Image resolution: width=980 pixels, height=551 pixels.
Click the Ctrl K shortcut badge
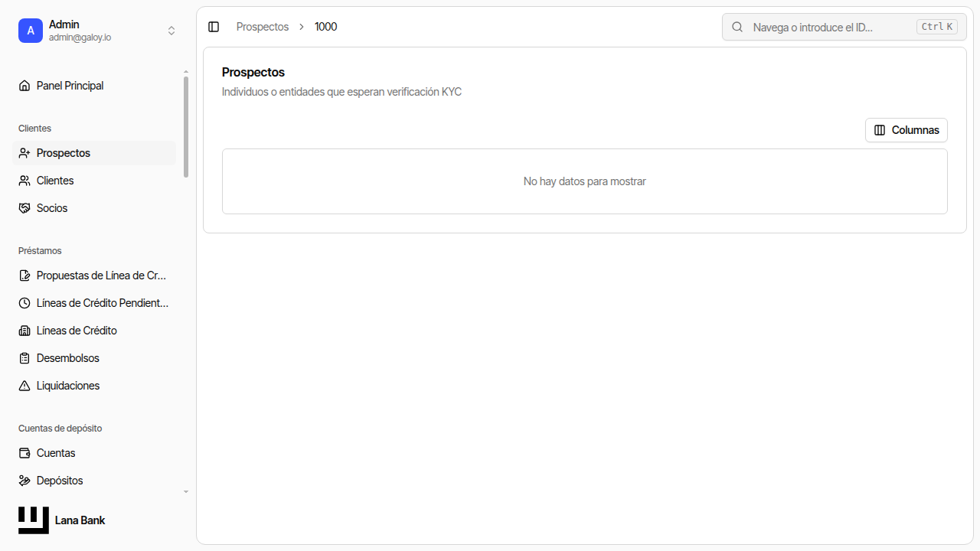(x=937, y=27)
